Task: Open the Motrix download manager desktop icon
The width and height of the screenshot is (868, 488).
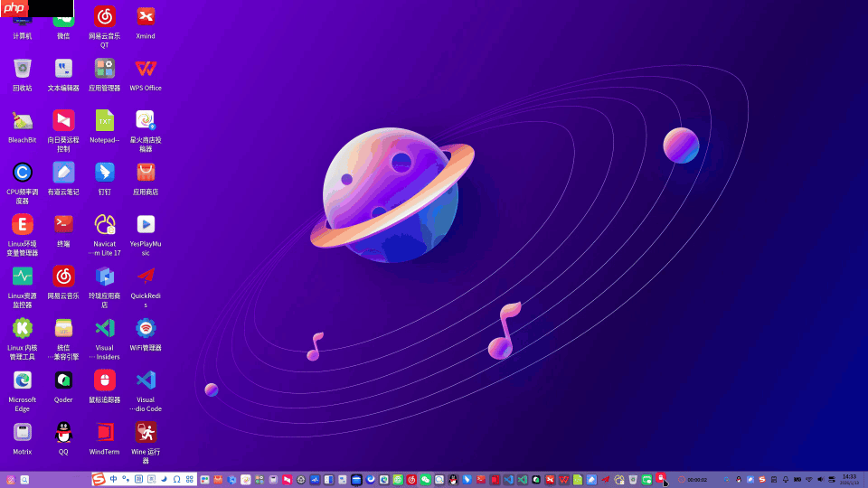Action: (23, 432)
